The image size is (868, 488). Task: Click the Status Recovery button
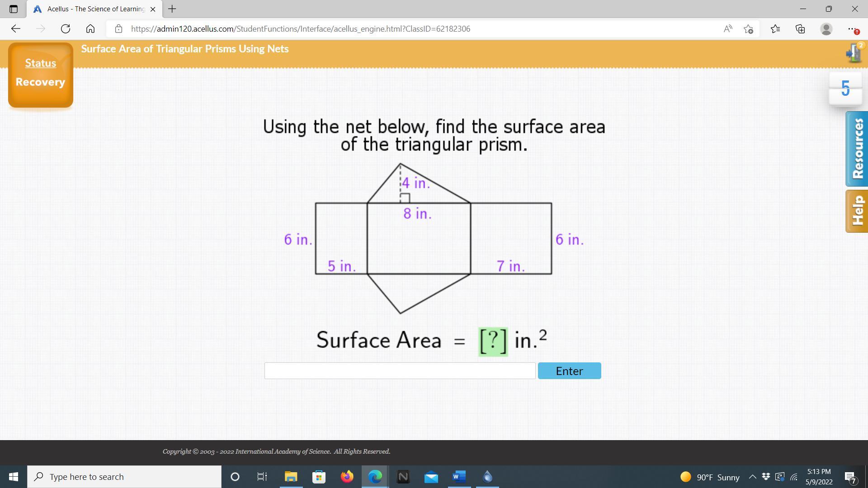point(41,75)
